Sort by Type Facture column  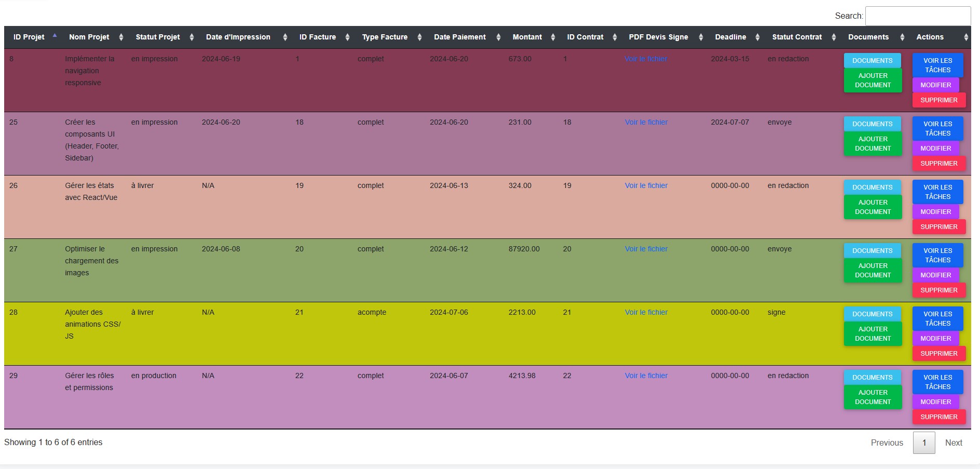(x=418, y=37)
